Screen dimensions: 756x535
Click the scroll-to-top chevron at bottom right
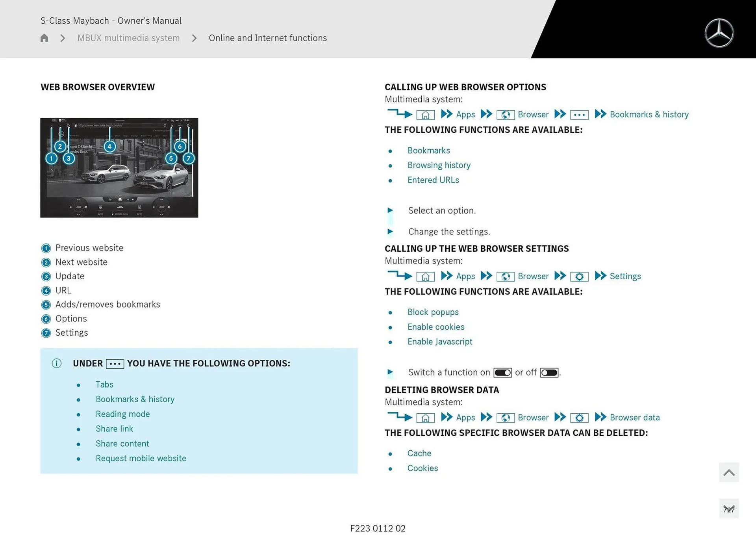729,472
